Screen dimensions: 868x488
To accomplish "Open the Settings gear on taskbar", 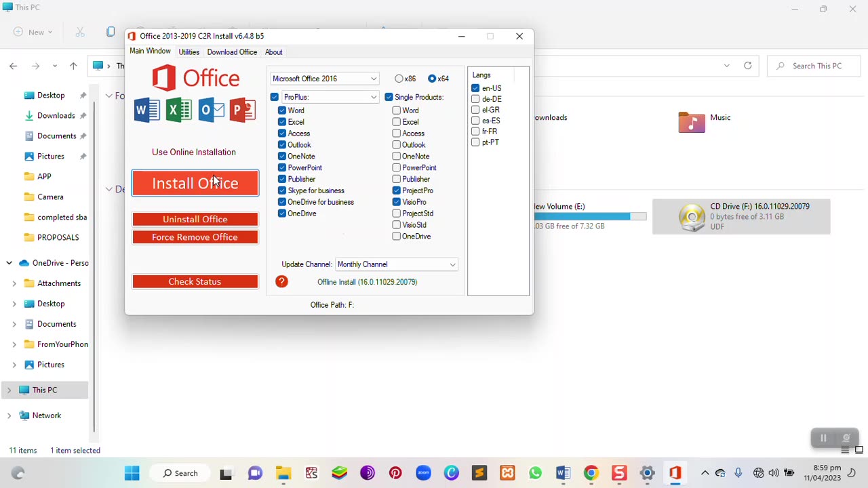I will [x=647, y=473].
